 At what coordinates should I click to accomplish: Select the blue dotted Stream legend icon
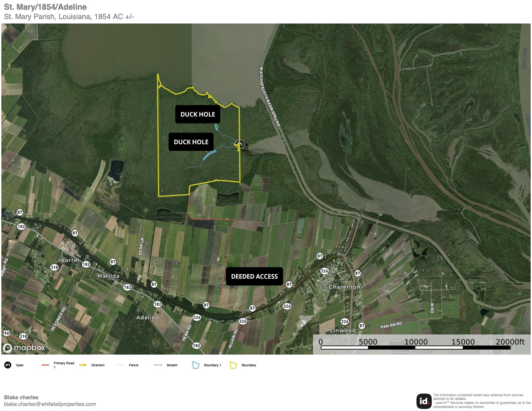[158, 365]
